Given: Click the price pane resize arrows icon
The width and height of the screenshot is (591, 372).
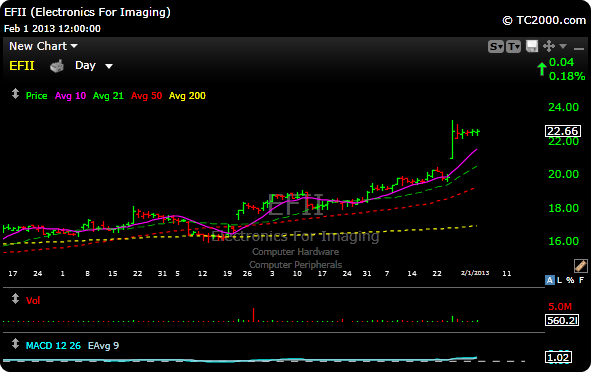Looking at the screenshot, I should pos(15,93).
